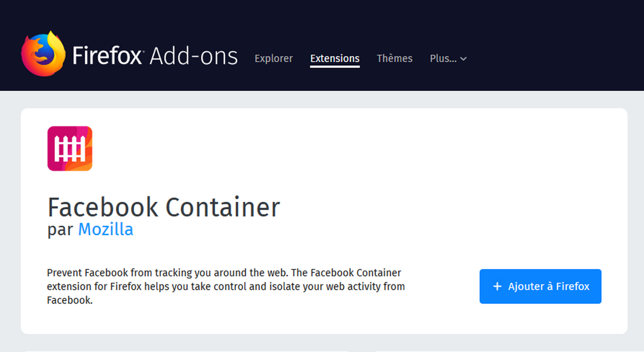The height and width of the screenshot is (352, 644).
Task: Open the Mozilla author link
Action: pos(106,230)
